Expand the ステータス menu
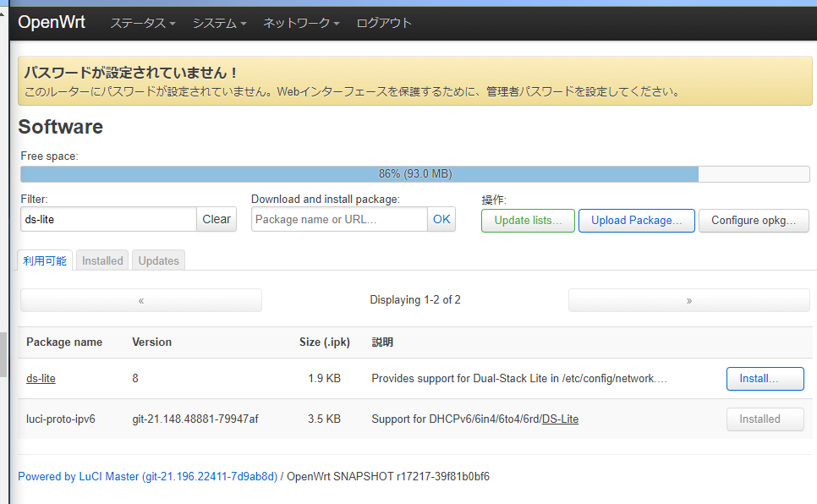Viewport: 817px width, 504px height. (x=143, y=23)
